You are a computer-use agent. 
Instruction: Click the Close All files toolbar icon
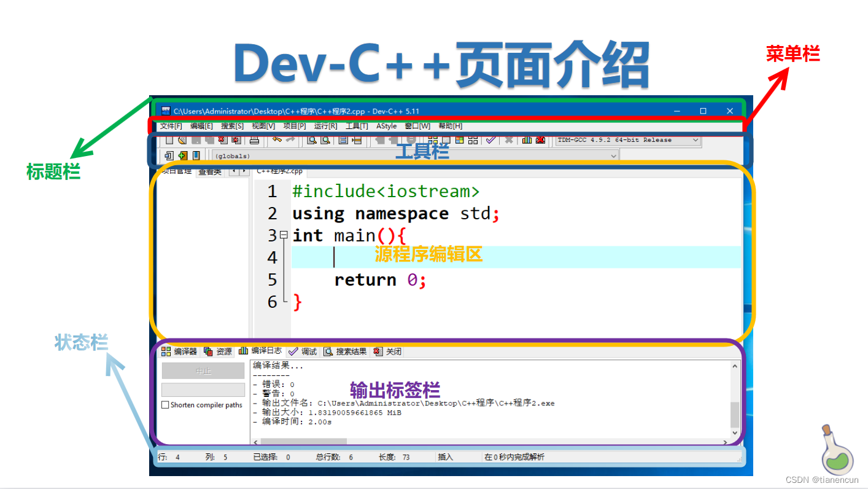click(236, 140)
